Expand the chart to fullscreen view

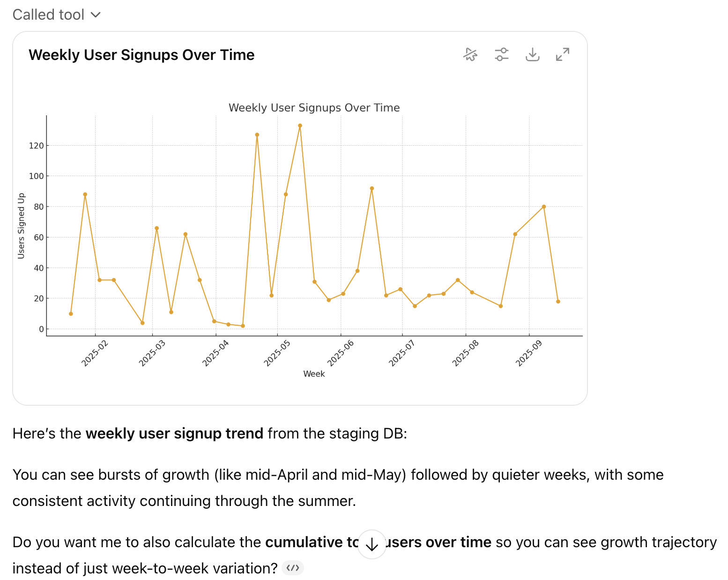coord(563,55)
